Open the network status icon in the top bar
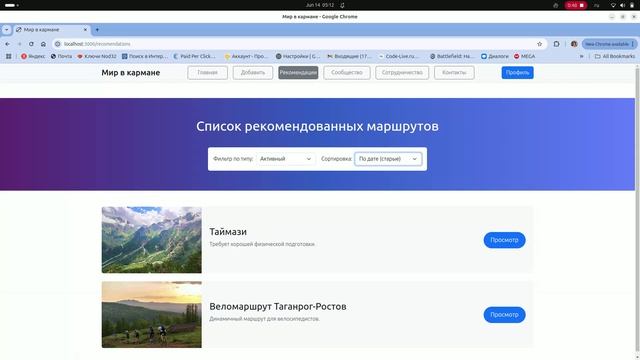This screenshot has width=640, height=360. coord(613,5)
